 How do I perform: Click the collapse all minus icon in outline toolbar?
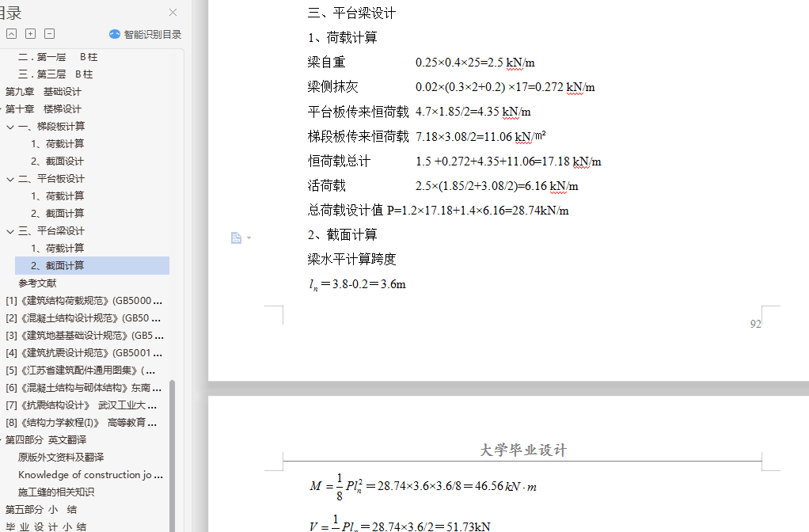point(50,34)
